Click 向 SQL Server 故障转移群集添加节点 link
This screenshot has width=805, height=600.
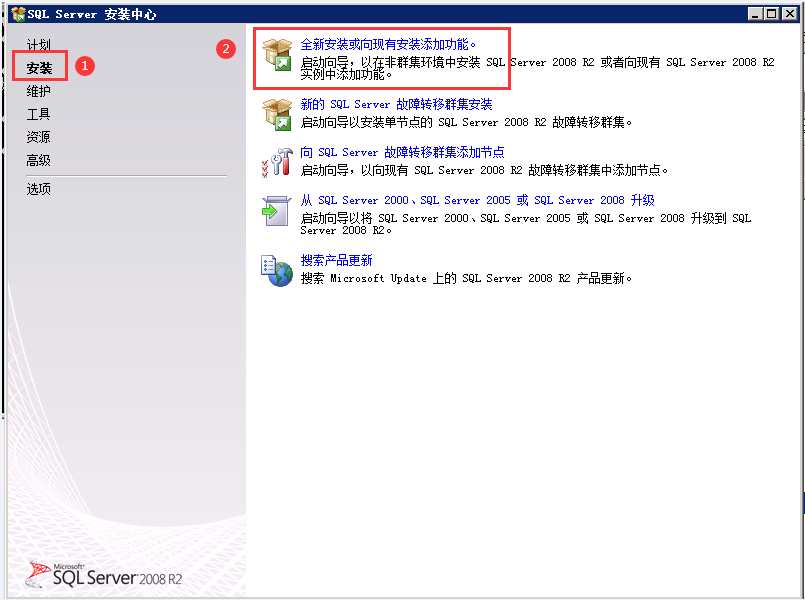pyautogui.click(x=402, y=152)
